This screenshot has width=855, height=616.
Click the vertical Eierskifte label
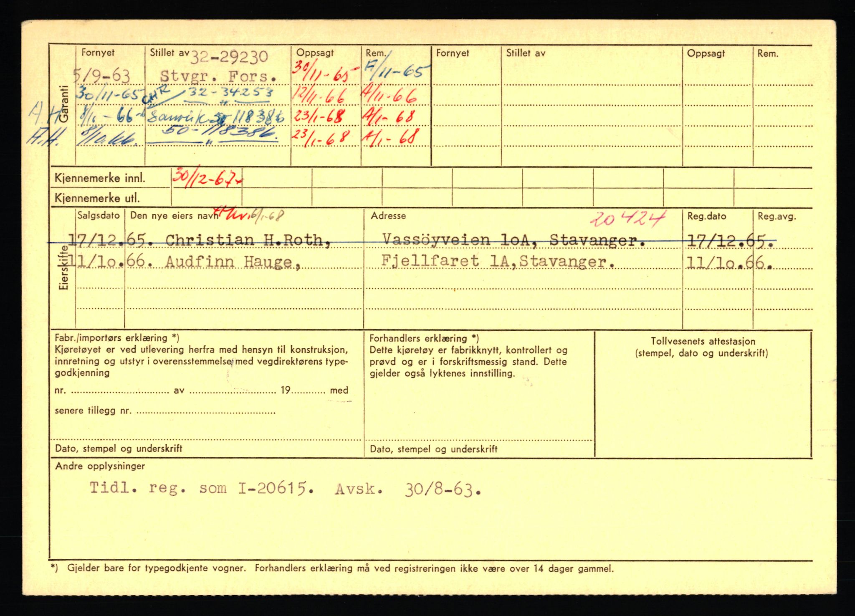tap(63, 268)
